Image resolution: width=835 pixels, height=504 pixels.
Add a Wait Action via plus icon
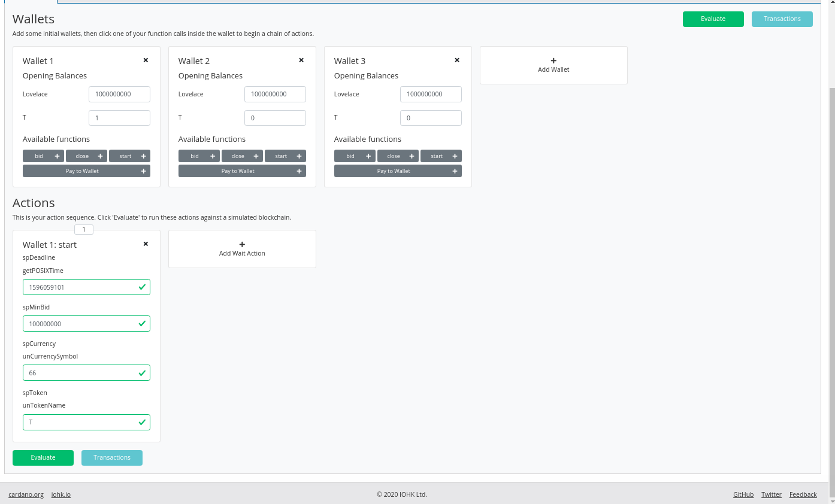click(242, 245)
